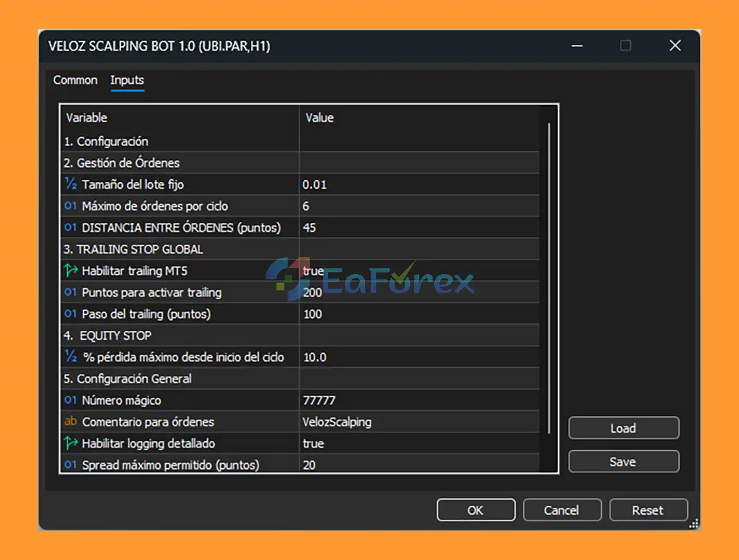739x560 pixels.
Task: Click the Reset button
Action: (648, 510)
